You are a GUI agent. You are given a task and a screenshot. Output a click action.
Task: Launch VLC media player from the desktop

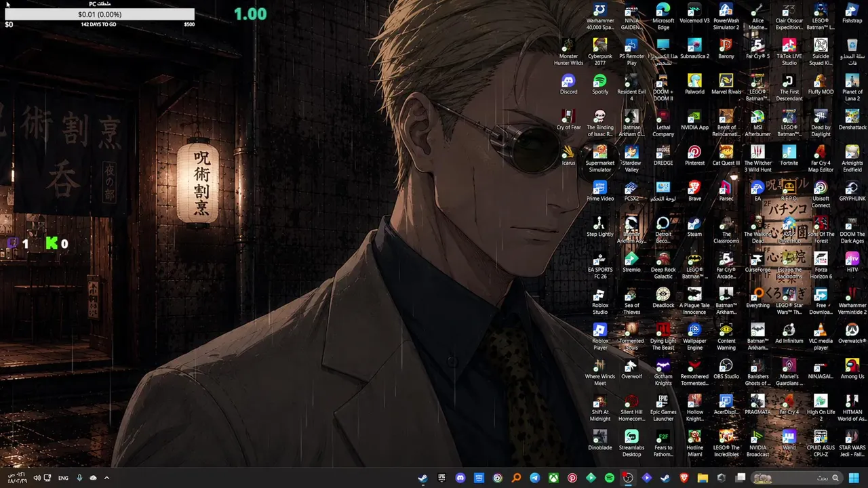click(x=821, y=335)
